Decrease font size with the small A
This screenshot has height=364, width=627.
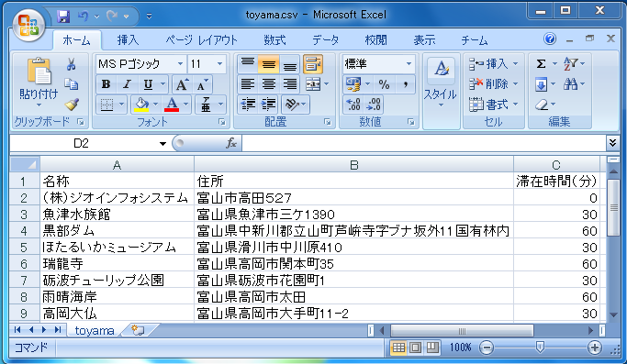click(x=202, y=84)
